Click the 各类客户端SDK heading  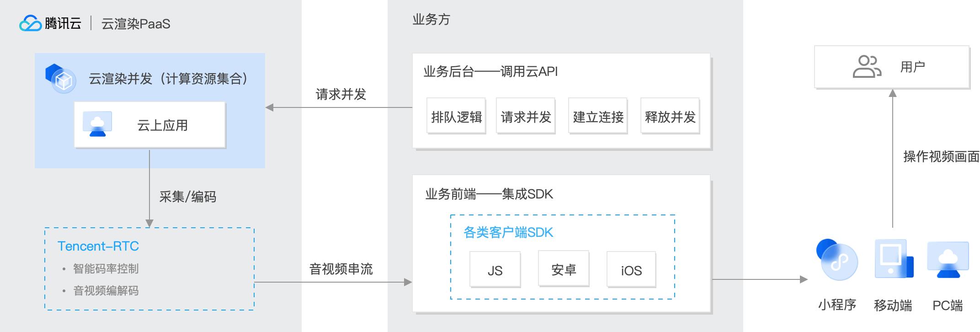coord(508,232)
